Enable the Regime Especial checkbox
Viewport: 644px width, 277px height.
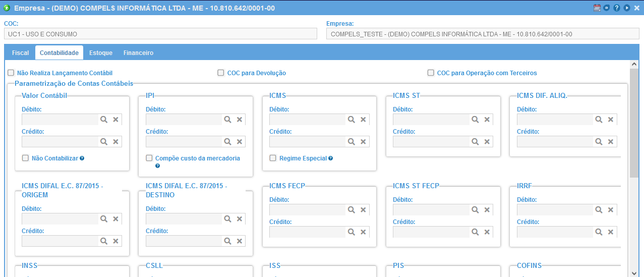(273, 158)
